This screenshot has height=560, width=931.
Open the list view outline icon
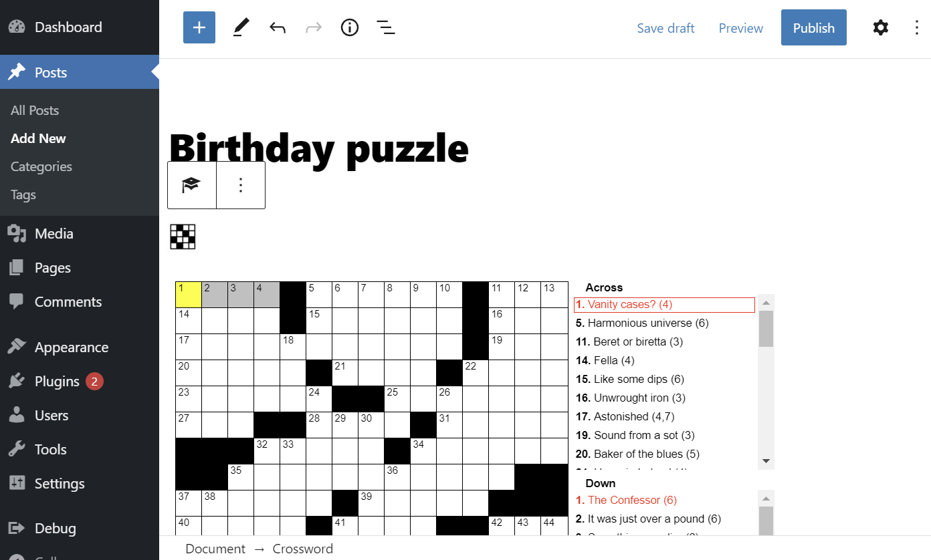tap(385, 27)
